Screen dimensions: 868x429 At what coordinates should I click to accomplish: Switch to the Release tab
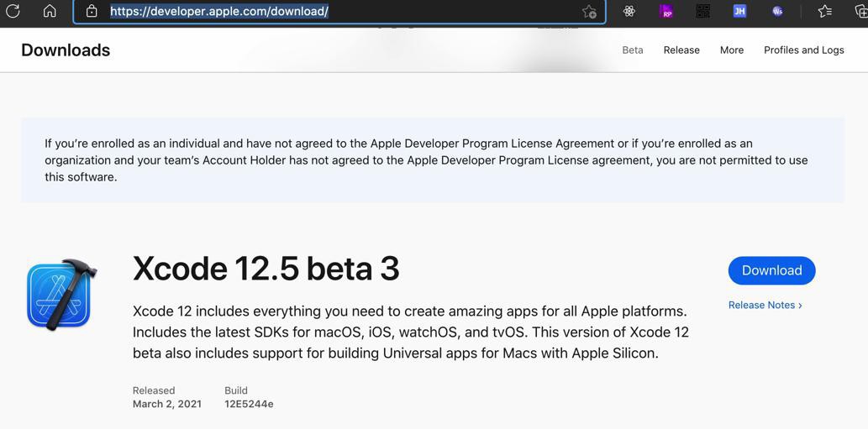click(x=681, y=50)
